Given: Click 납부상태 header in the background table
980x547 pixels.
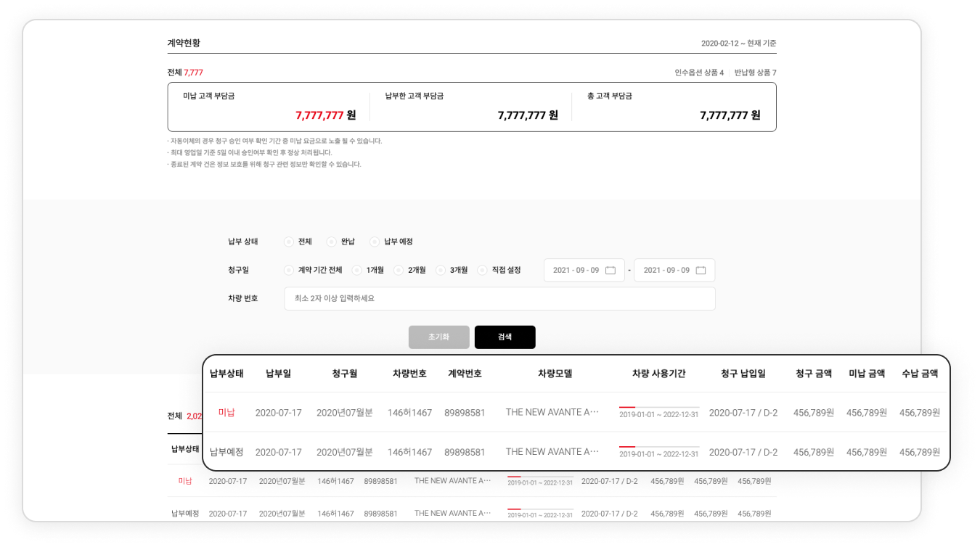Looking at the screenshot, I should (185, 449).
